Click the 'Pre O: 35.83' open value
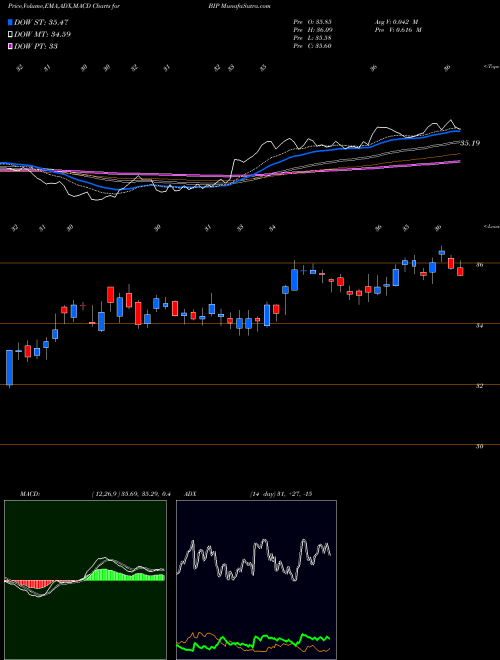The width and height of the screenshot is (500, 660). pyautogui.click(x=313, y=22)
